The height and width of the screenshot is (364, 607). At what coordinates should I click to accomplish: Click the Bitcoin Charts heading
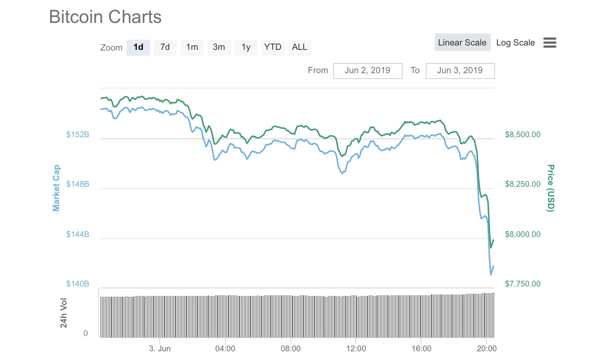[105, 17]
